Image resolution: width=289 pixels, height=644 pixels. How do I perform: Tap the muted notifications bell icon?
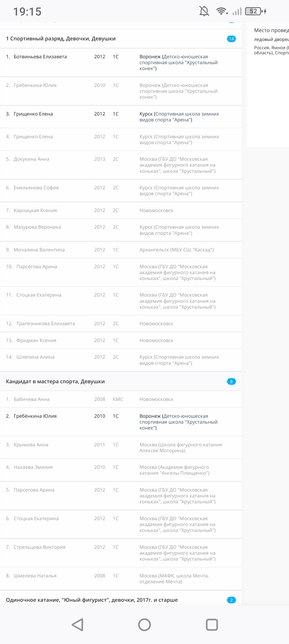click(204, 11)
